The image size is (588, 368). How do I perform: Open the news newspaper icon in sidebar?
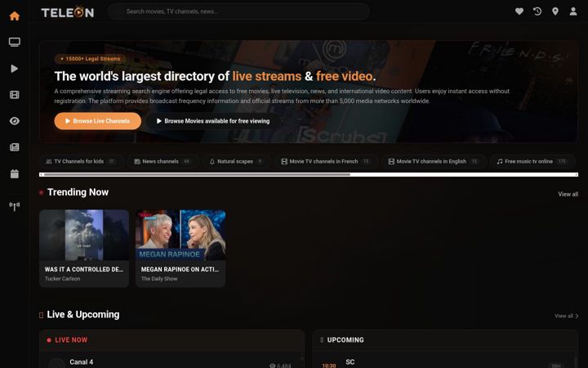[x=14, y=147]
